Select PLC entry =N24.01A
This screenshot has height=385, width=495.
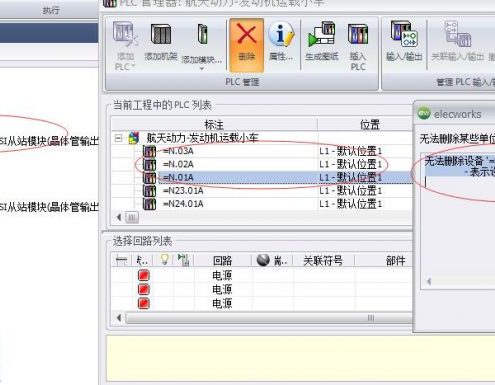[x=183, y=204]
